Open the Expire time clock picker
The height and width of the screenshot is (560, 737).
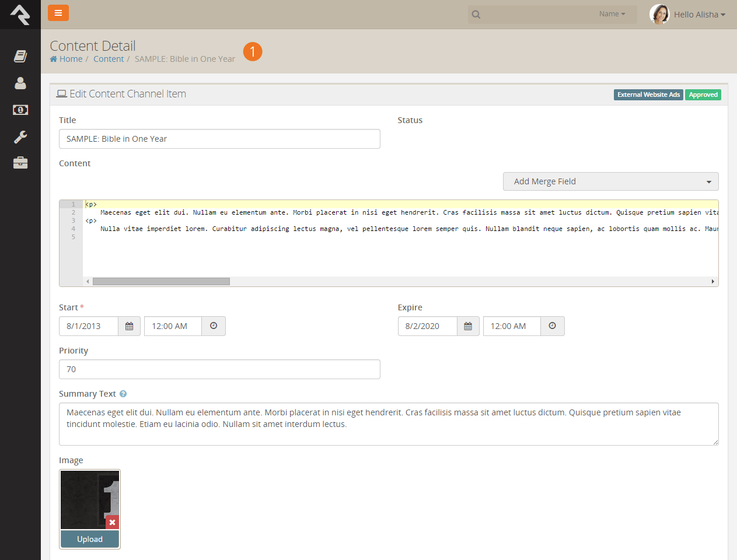click(x=552, y=326)
